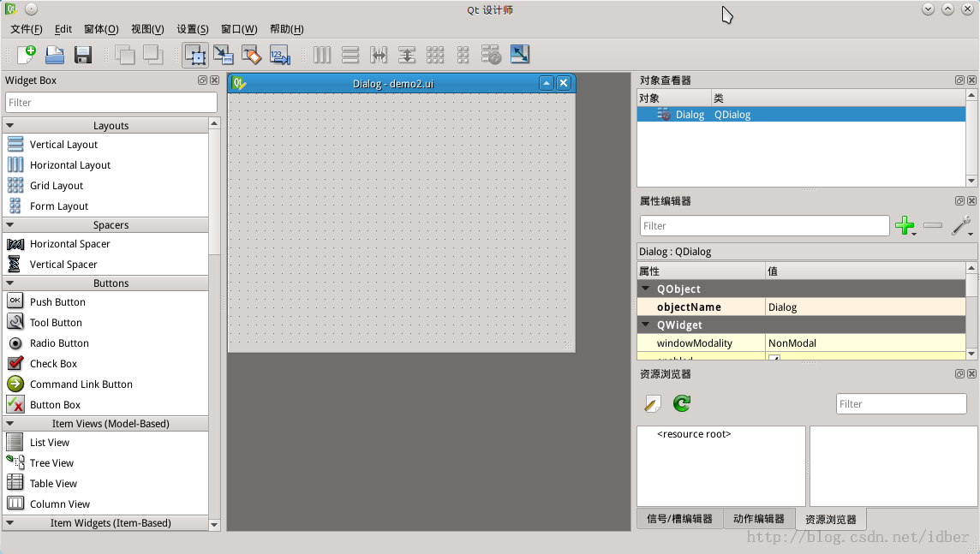This screenshot has height=554, width=980.
Task: Open the 窗体 menu
Action: click(100, 28)
